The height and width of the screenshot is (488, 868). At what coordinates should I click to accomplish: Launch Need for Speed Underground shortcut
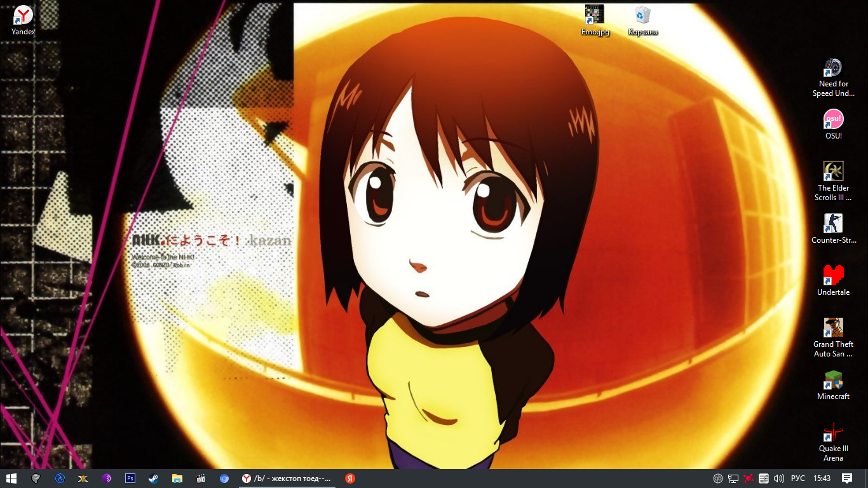[833, 78]
